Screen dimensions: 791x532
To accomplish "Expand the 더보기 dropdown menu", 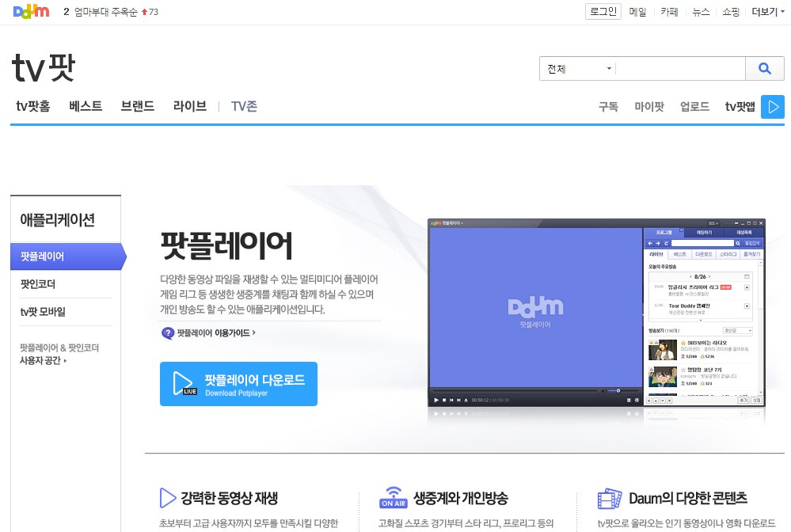I will pos(768,12).
